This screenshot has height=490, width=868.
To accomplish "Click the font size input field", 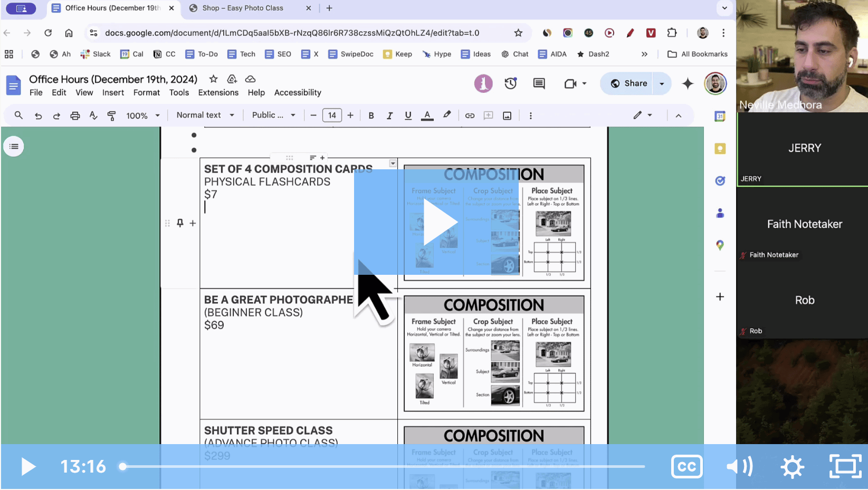I will tap(332, 116).
